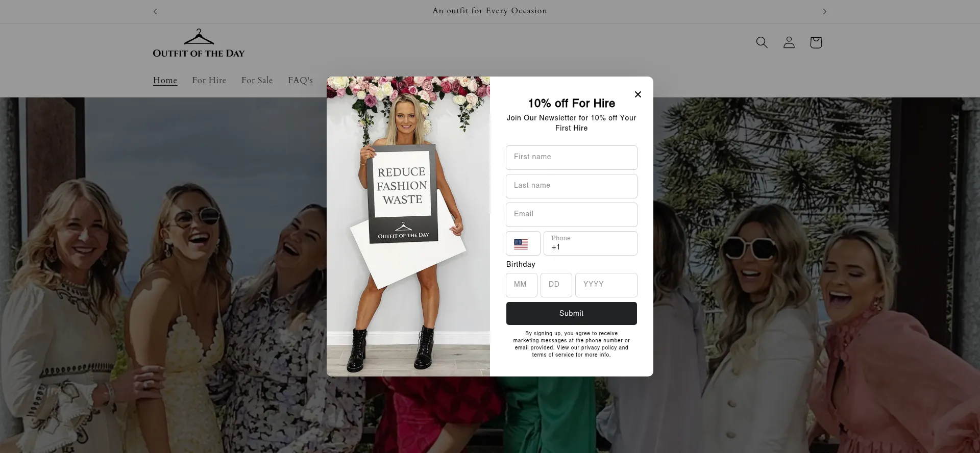This screenshot has width=980, height=453.
Task: Focus the Email field
Action: pos(571,215)
